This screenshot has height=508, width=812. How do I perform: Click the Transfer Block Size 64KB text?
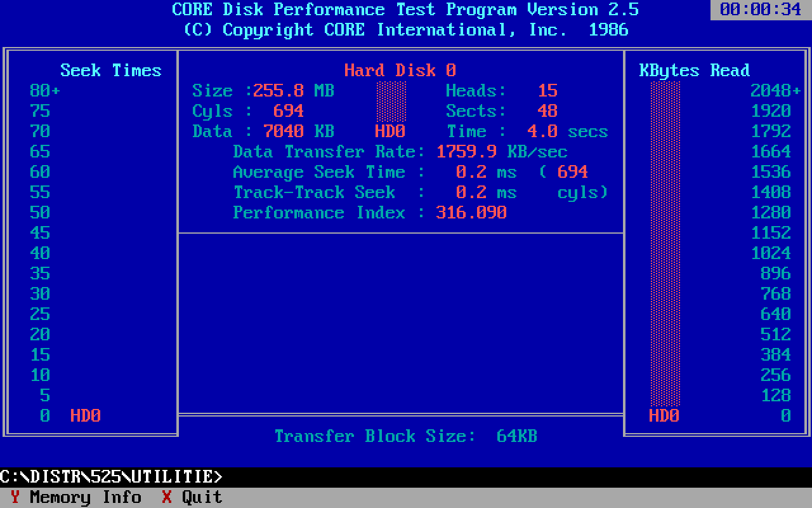(405, 436)
